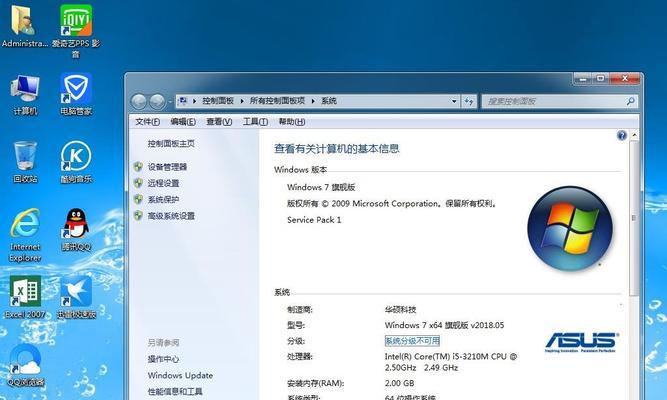Click 控制面板 in the breadcrumb path
667x400 pixels.
[218, 101]
